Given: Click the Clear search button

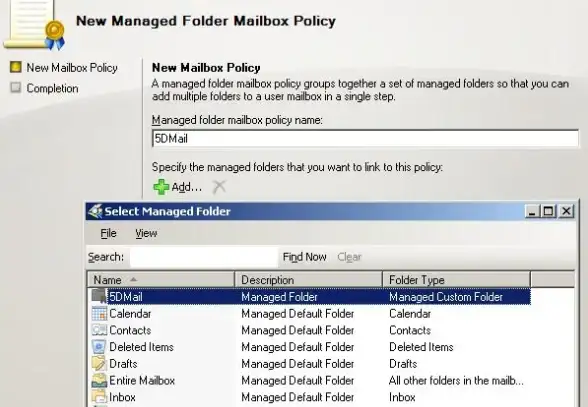Looking at the screenshot, I should pyautogui.click(x=349, y=257).
